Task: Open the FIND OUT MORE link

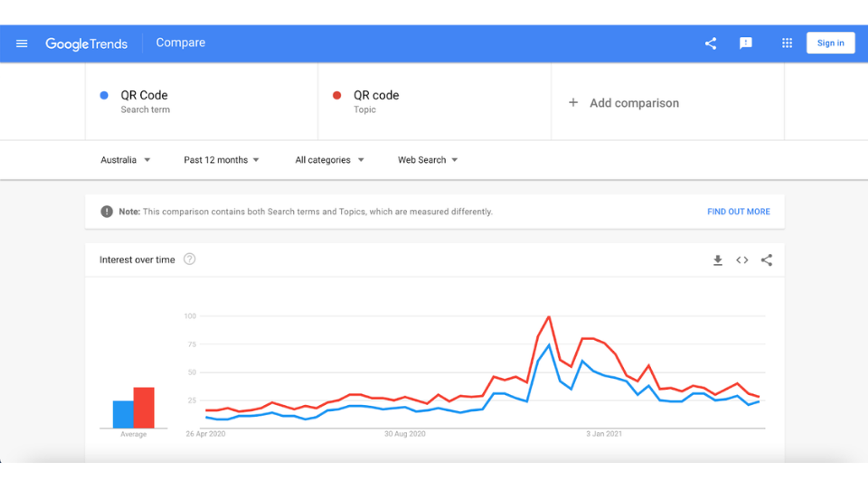Action: 739,211
